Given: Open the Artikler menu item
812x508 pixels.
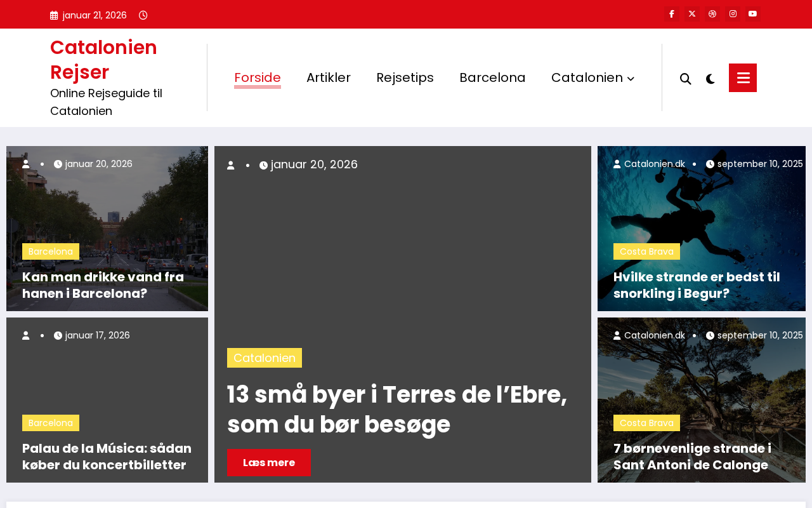Looking at the screenshot, I should click(x=329, y=77).
